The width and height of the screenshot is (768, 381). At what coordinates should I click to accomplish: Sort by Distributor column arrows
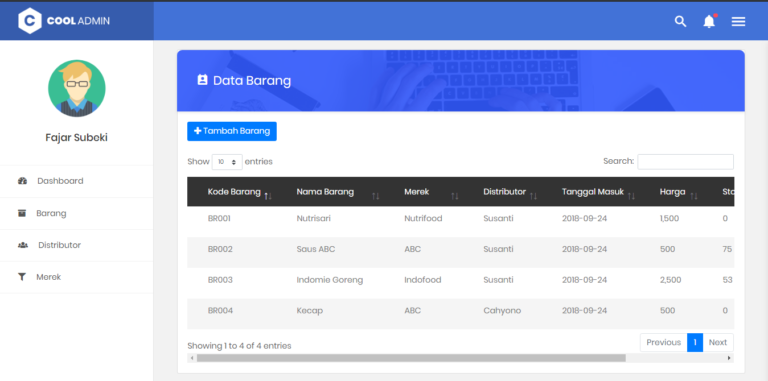tap(533, 196)
